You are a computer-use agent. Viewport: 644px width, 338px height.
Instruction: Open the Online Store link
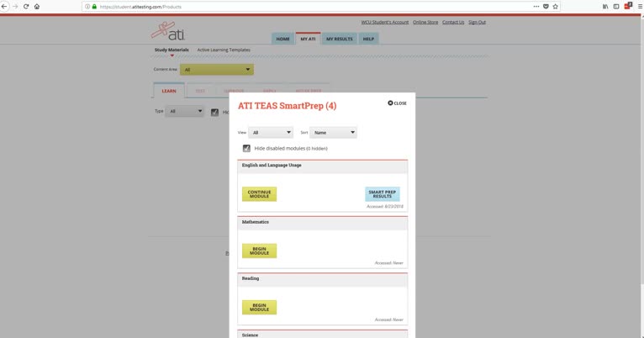pos(425,22)
